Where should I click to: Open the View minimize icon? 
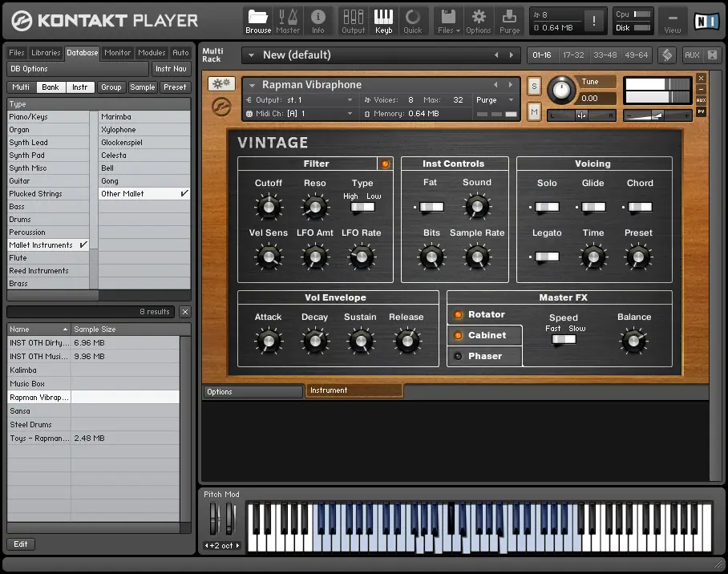(673, 22)
